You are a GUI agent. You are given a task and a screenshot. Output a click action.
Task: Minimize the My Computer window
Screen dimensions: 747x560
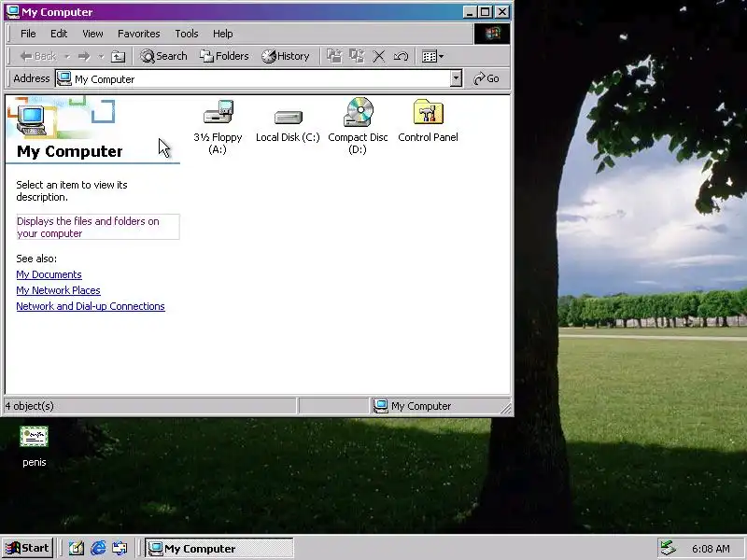[x=470, y=12]
